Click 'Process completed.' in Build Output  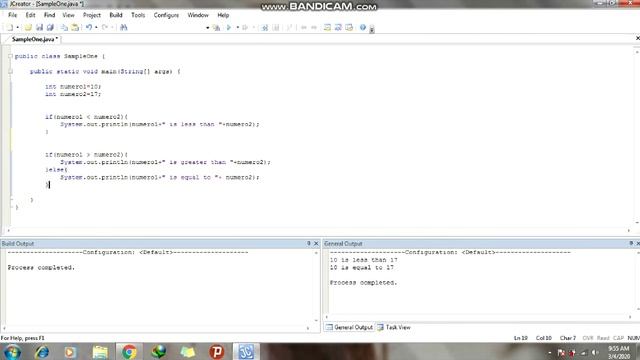coord(41,268)
